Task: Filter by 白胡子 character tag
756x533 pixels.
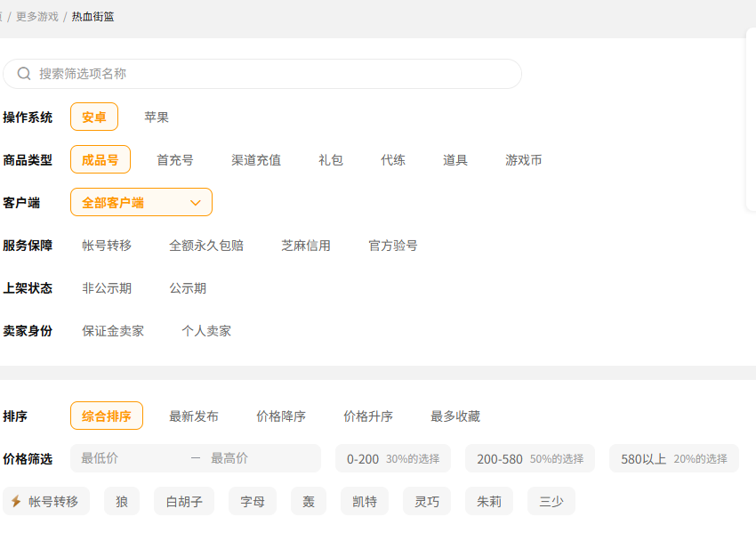Action: pyautogui.click(x=184, y=502)
